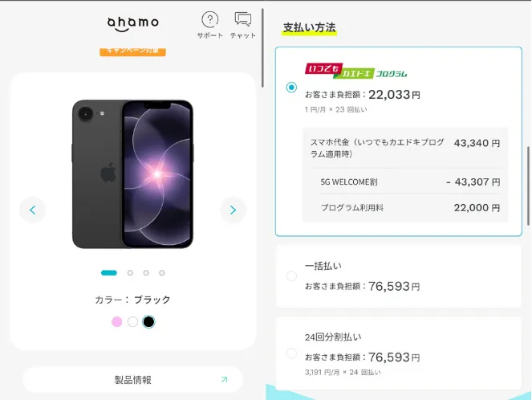
Task: Show previous phone image with left arrow
Action: (33, 210)
